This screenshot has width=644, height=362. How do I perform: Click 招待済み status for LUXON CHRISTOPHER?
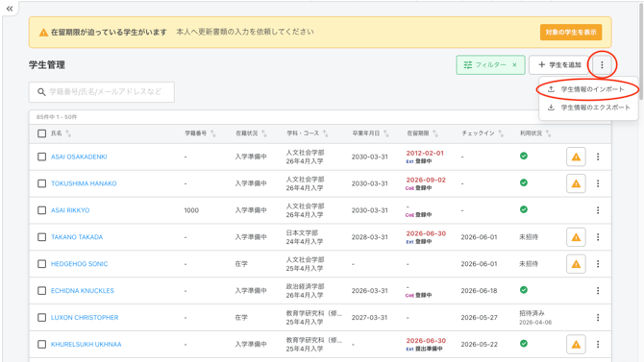(532, 313)
